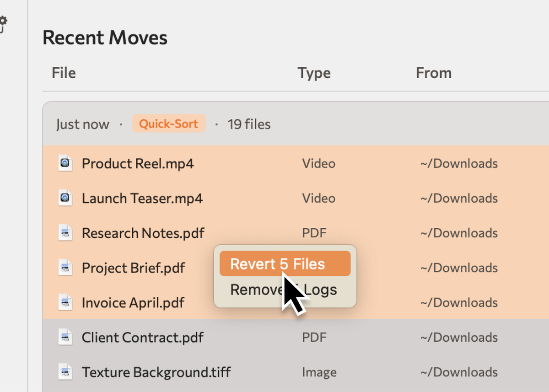
Task: Click the Quick-Sort rule tag
Action: [x=169, y=124]
